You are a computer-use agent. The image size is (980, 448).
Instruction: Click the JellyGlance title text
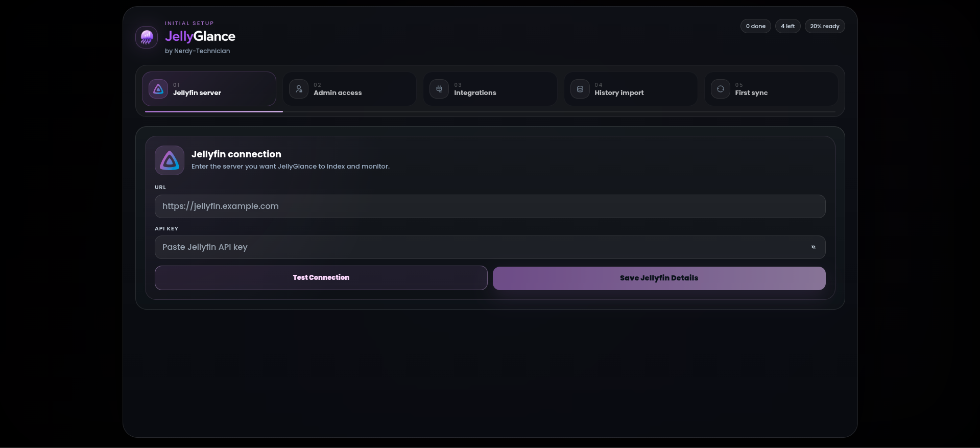click(x=200, y=36)
